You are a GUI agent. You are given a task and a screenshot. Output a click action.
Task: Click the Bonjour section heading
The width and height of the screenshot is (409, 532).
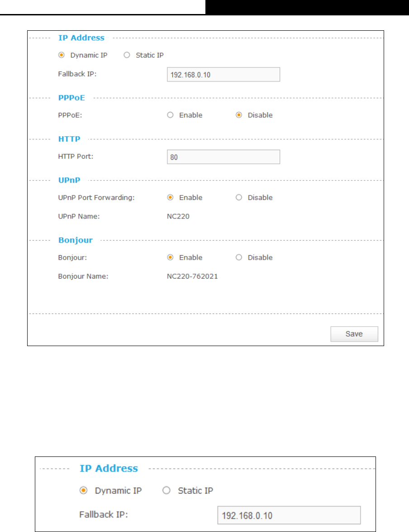pyautogui.click(x=76, y=240)
